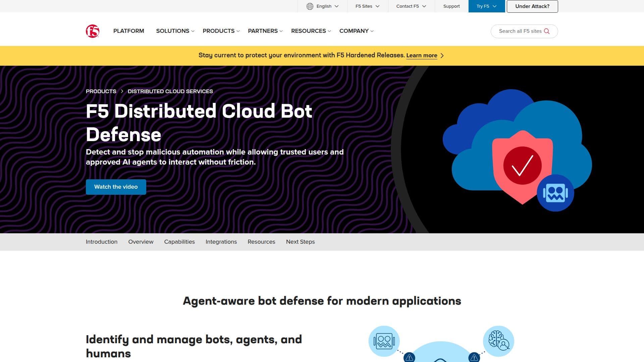
Task: Expand the Solutions menu
Action: pyautogui.click(x=175, y=31)
